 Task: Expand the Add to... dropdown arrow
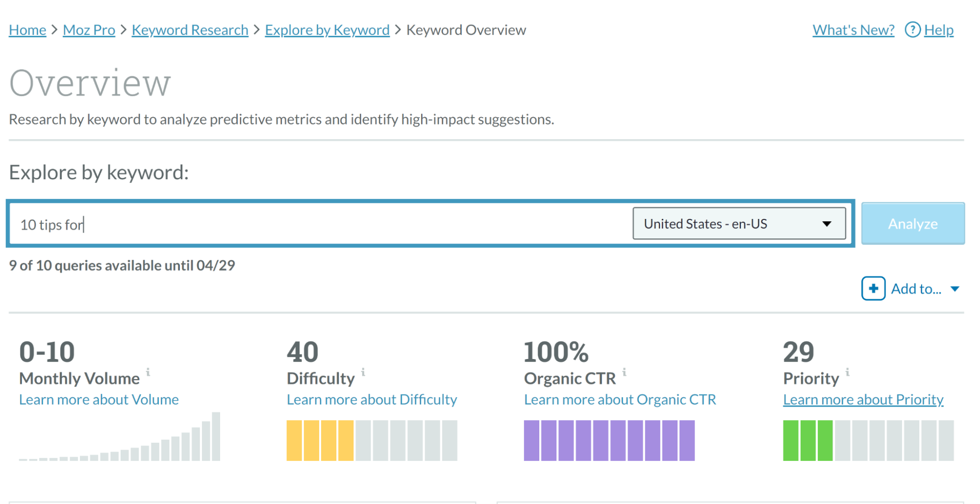click(x=955, y=289)
